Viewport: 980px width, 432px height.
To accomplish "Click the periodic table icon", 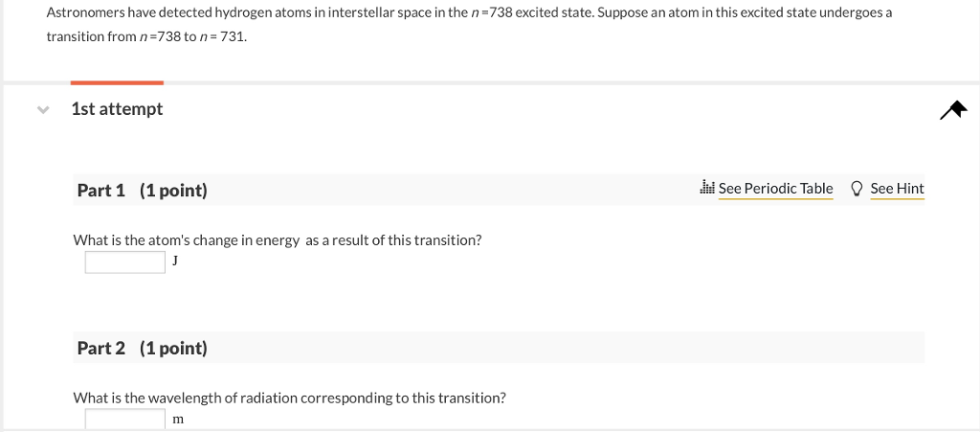I will [707, 189].
